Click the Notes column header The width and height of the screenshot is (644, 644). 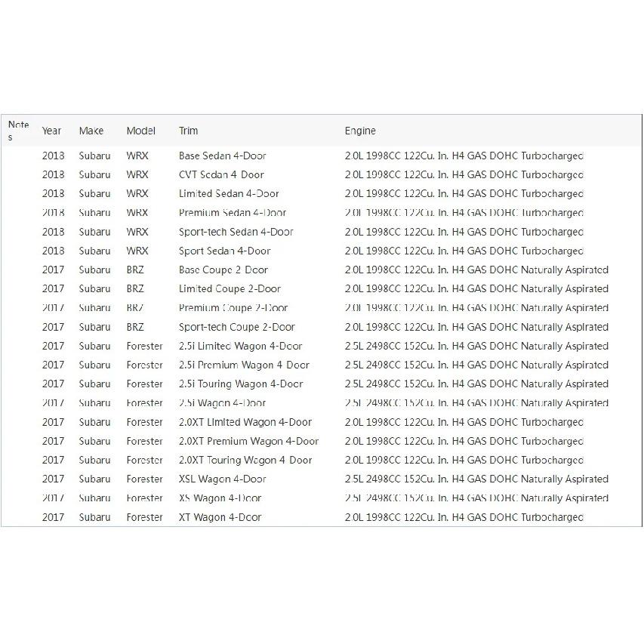pos(18,131)
